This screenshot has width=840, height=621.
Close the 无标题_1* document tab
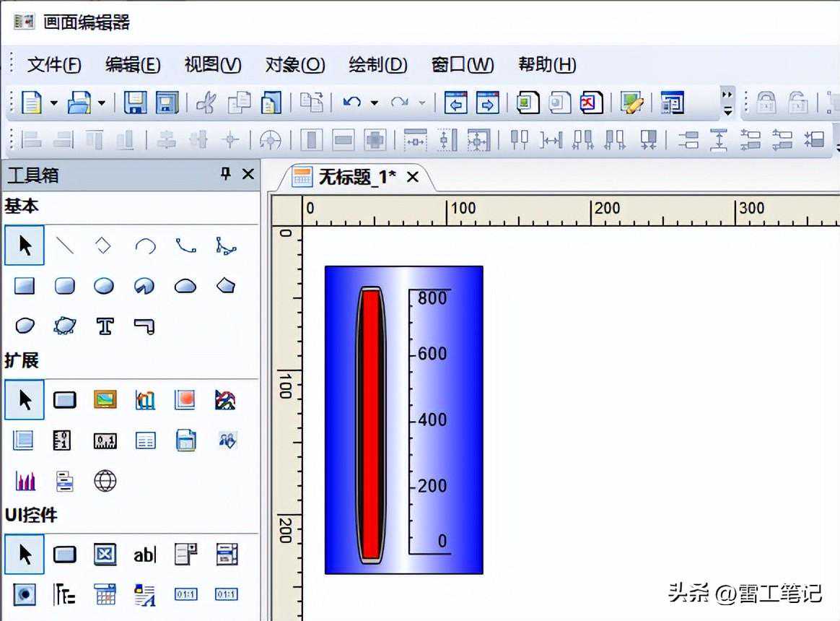click(413, 177)
